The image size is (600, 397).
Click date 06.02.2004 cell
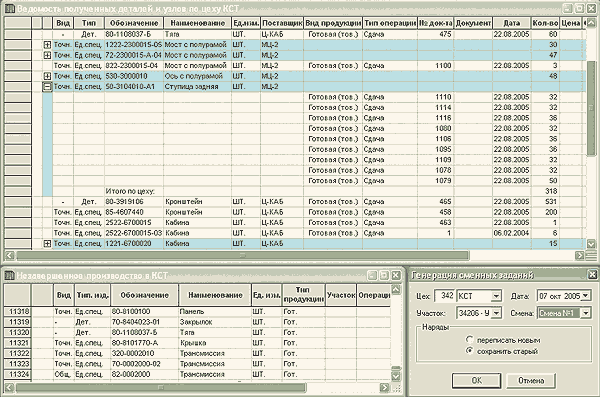512,233
